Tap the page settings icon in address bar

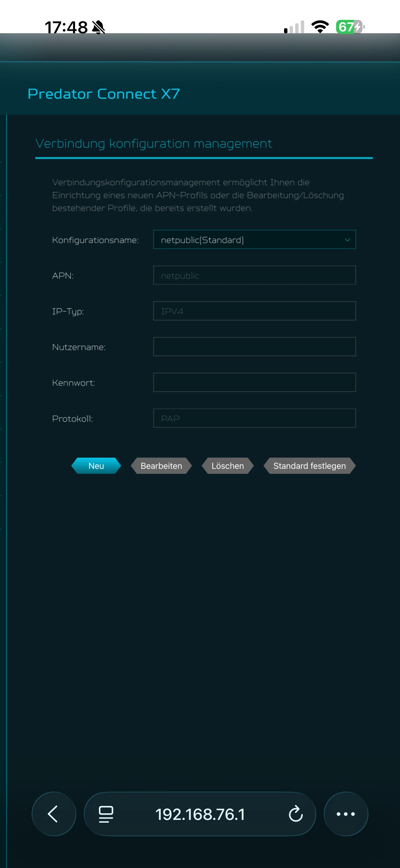coord(106,814)
